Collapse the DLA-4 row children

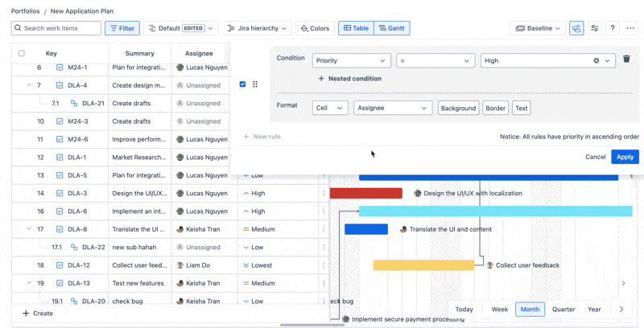pyautogui.click(x=29, y=85)
